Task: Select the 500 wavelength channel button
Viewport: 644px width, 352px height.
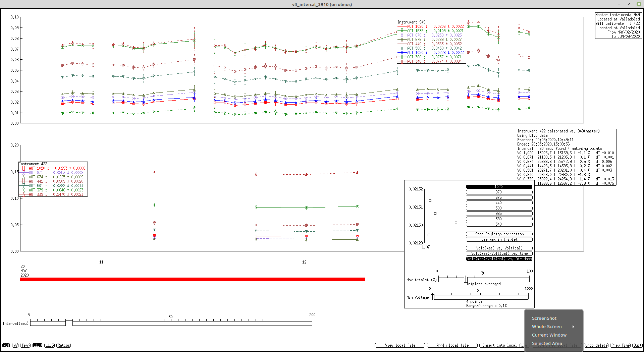Action: point(499,208)
